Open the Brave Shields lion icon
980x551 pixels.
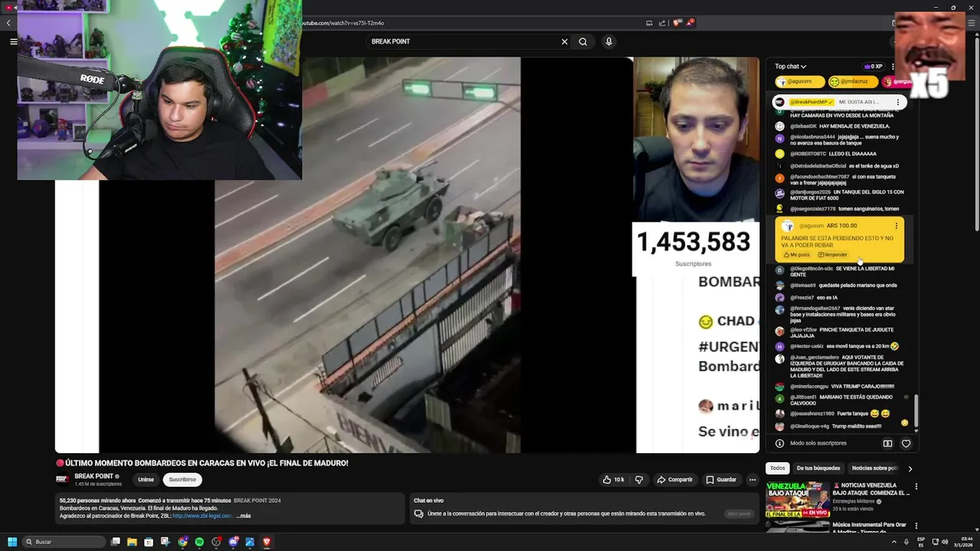pyautogui.click(x=677, y=23)
